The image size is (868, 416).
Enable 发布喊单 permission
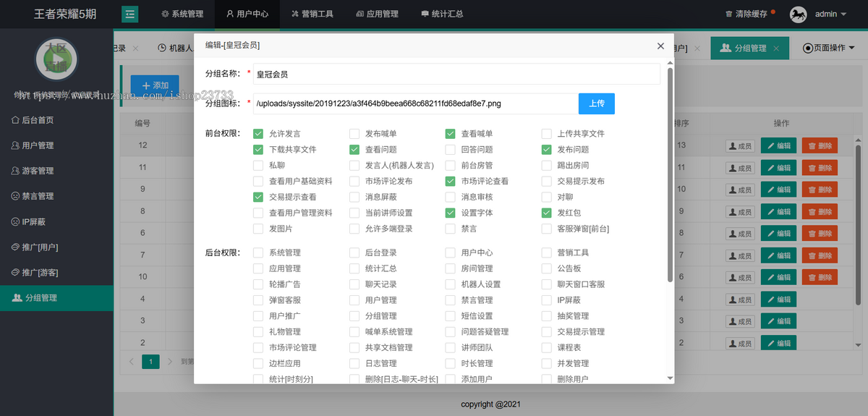point(354,134)
